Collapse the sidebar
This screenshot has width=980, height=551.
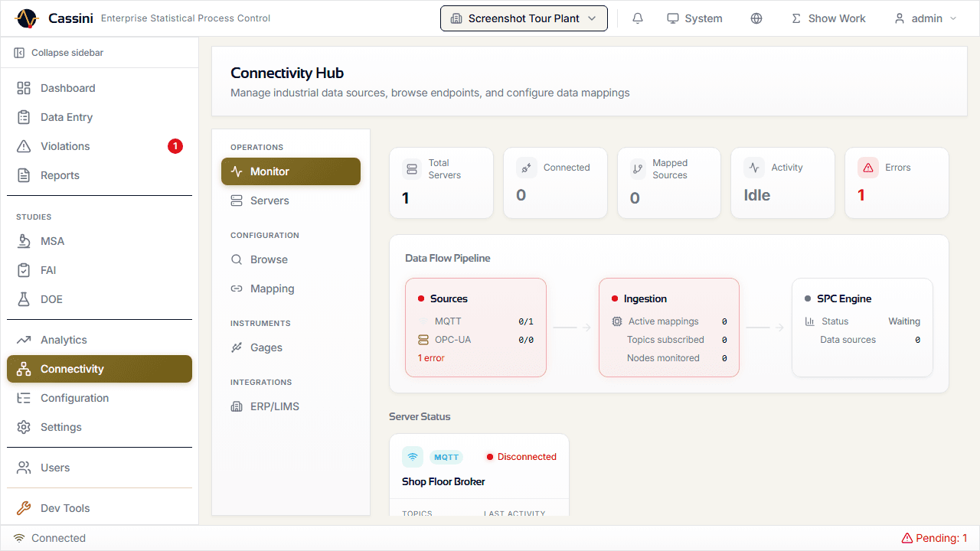click(x=58, y=52)
